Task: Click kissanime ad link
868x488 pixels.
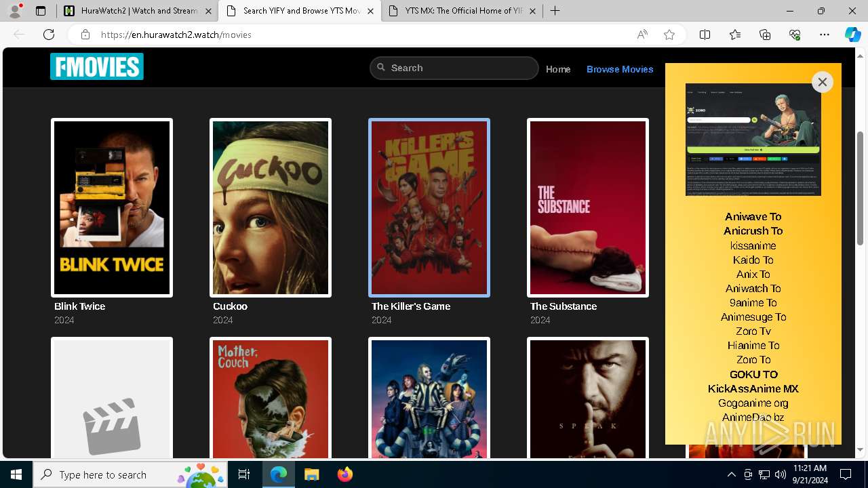Action: (x=753, y=245)
